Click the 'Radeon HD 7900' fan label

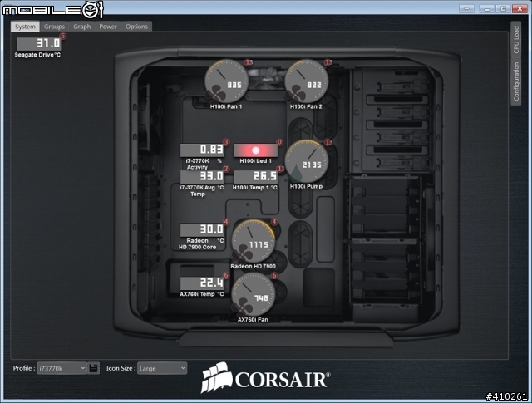(253, 266)
